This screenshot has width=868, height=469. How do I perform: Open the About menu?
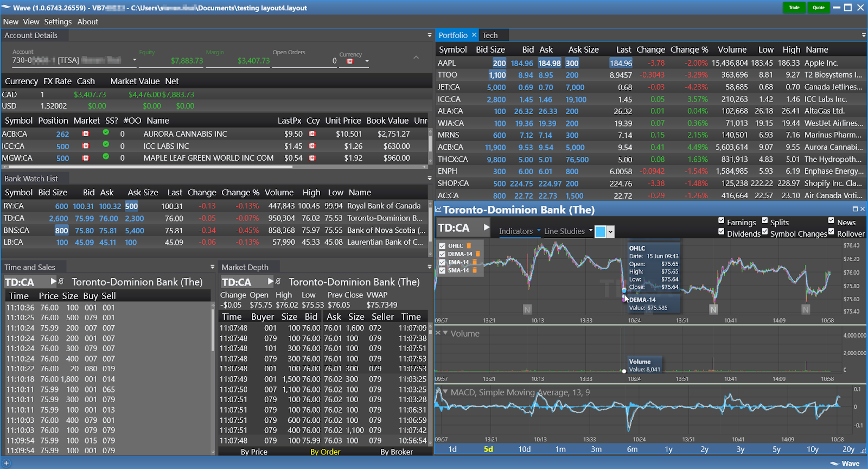click(88, 22)
